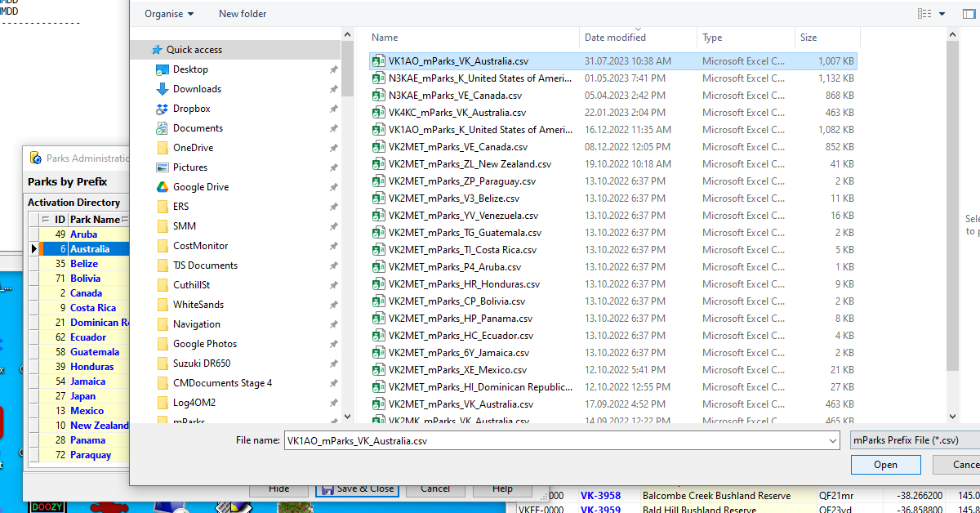Edit the File name input field
The height and width of the screenshot is (513, 980).
(555, 440)
